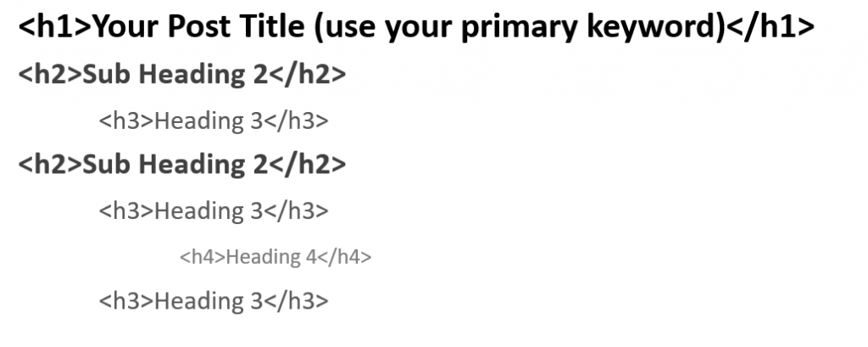Click the closing </h3> tag of the last line
The image size is (868, 347).
296,301
